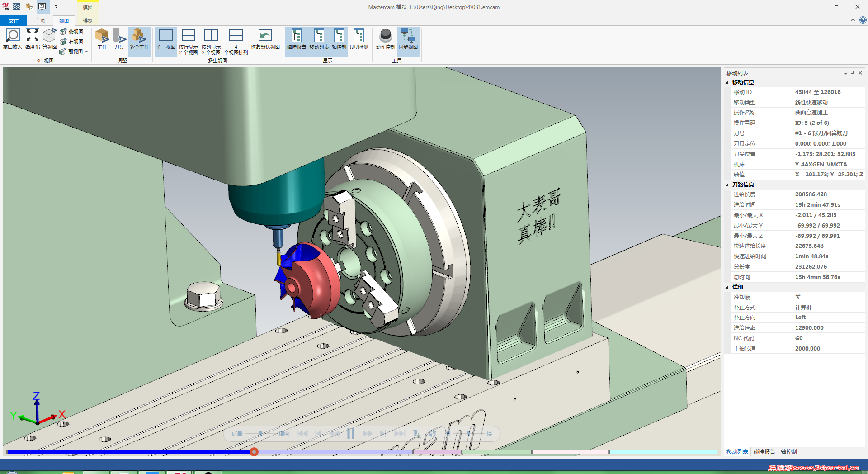Screen dimensions: 868x474
Task: Close the 移动列表 panel
Action: (x=860, y=73)
